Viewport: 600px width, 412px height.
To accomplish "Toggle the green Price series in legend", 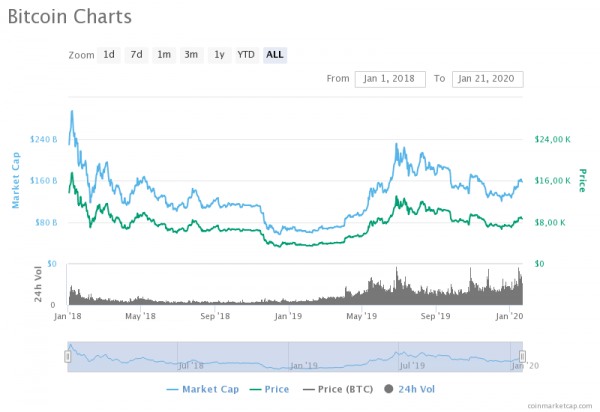I will point(269,389).
